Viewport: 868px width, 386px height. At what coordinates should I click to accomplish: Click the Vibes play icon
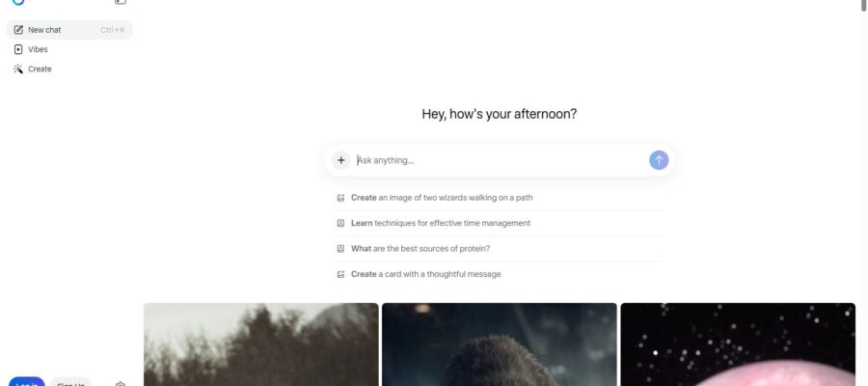pos(18,49)
